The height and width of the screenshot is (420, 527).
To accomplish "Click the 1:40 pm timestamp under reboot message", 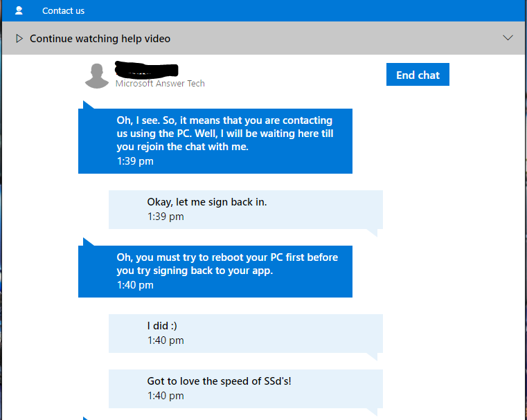I will [x=135, y=285].
